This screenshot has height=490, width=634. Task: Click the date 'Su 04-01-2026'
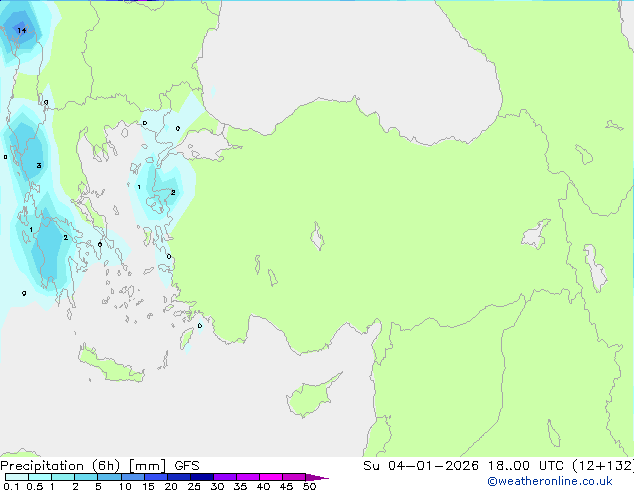[x=421, y=466]
